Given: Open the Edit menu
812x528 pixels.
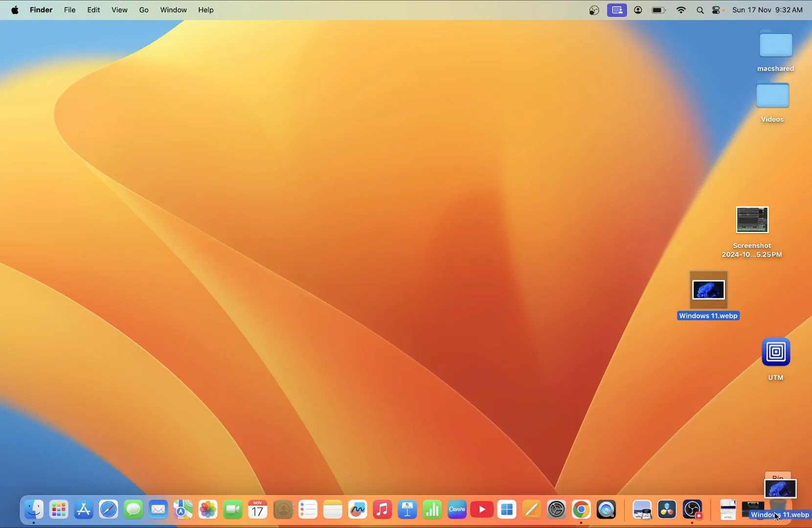Looking at the screenshot, I should 93,10.
